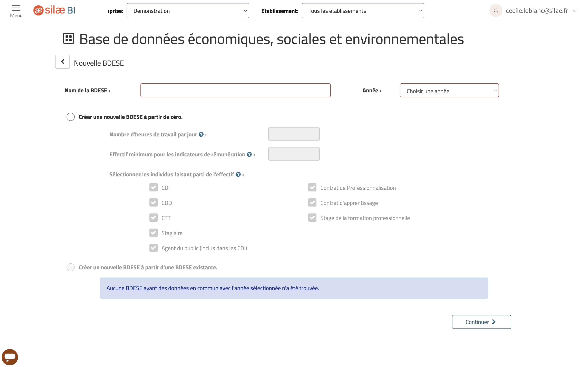This screenshot has height=367, width=588.
Task: Open cecile.leblanc@silae.fr account menu
Action: (x=541, y=11)
